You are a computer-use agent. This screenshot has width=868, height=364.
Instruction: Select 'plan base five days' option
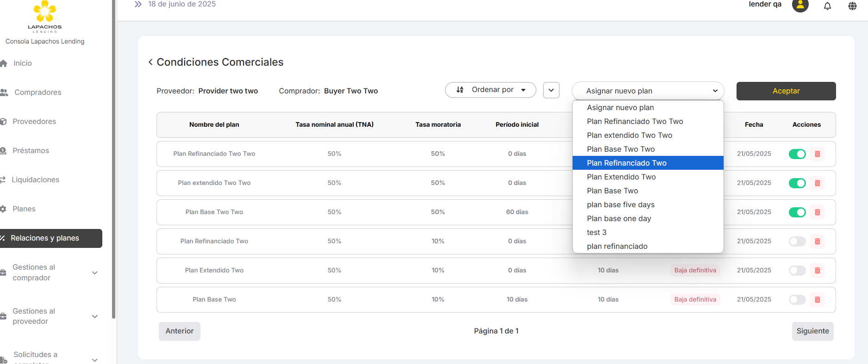tap(620, 205)
